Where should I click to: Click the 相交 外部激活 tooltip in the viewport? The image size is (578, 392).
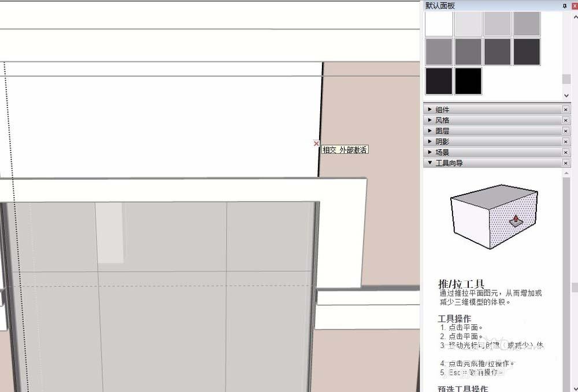pos(346,149)
